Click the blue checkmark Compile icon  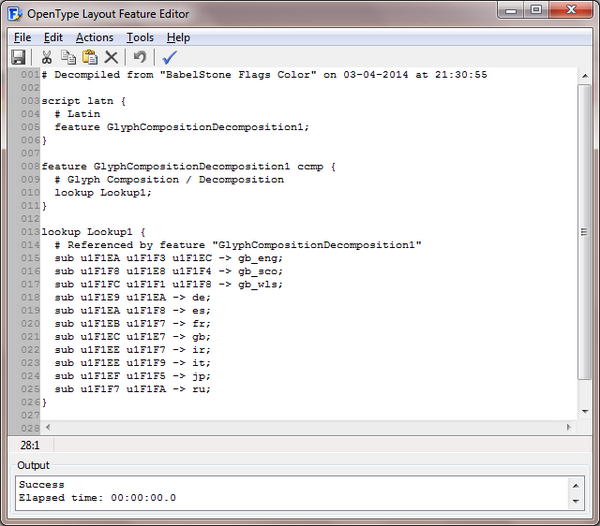click(x=170, y=57)
